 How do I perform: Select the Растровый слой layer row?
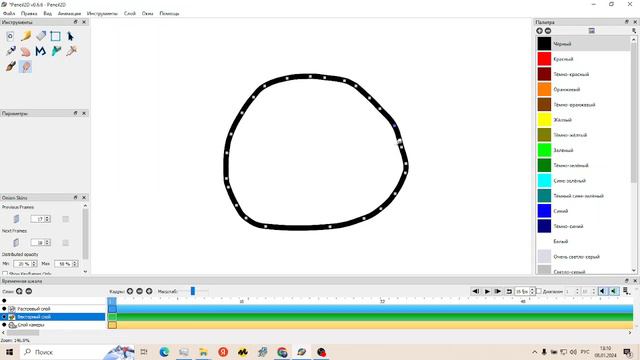(x=53, y=309)
